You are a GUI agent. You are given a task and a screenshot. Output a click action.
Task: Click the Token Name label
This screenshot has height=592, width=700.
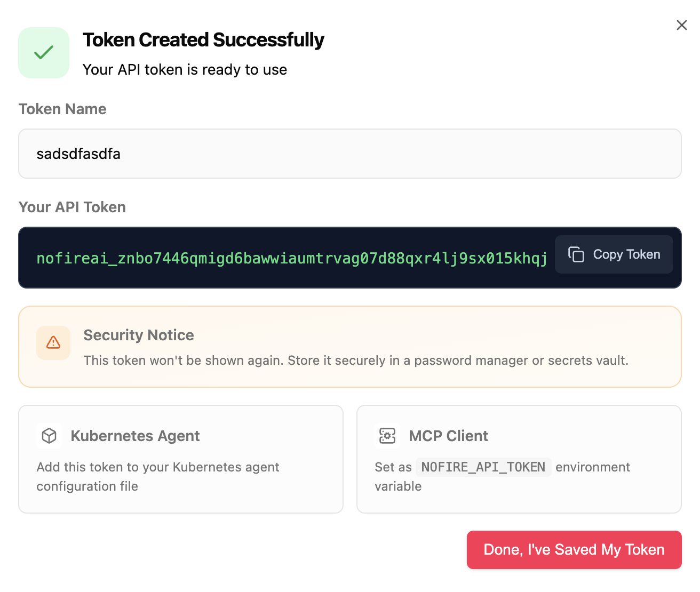click(x=62, y=109)
